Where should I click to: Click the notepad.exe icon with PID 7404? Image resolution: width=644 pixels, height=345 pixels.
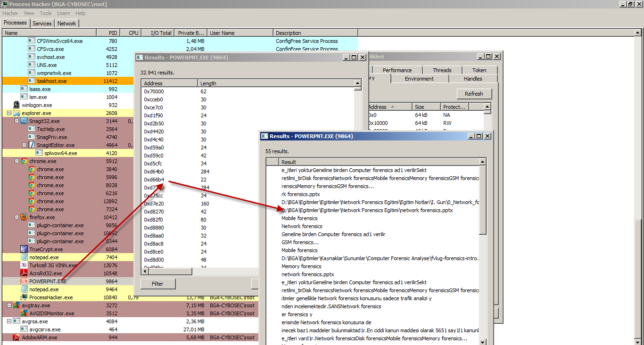coord(24,257)
